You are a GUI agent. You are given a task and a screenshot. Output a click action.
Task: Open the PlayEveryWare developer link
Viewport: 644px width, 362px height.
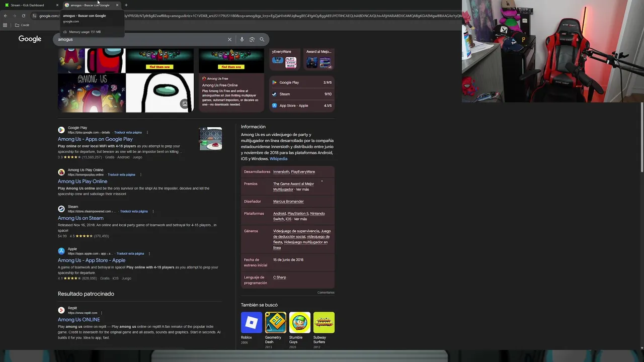(x=303, y=172)
